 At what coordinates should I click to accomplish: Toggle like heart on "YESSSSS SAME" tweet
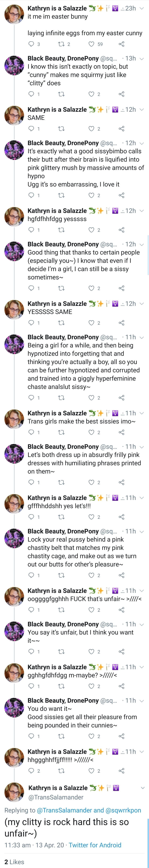click(91, 323)
